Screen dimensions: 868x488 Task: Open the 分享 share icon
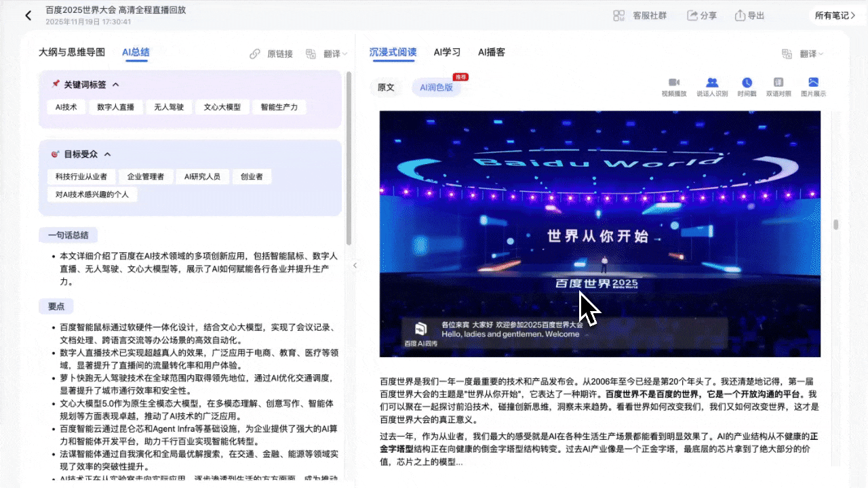[693, 15]
